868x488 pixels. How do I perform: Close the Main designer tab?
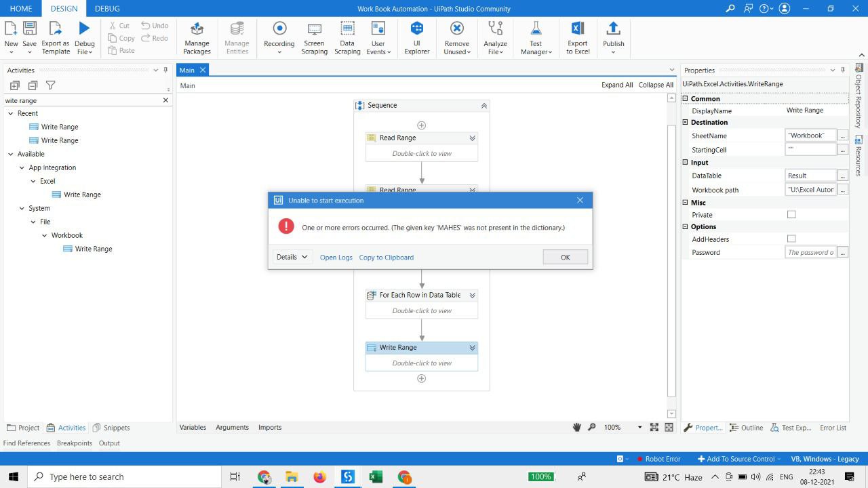[202, 70]
